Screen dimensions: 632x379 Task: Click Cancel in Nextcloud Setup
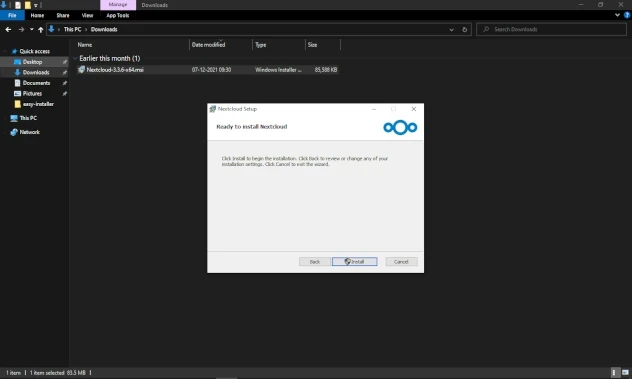pos(401,262)
